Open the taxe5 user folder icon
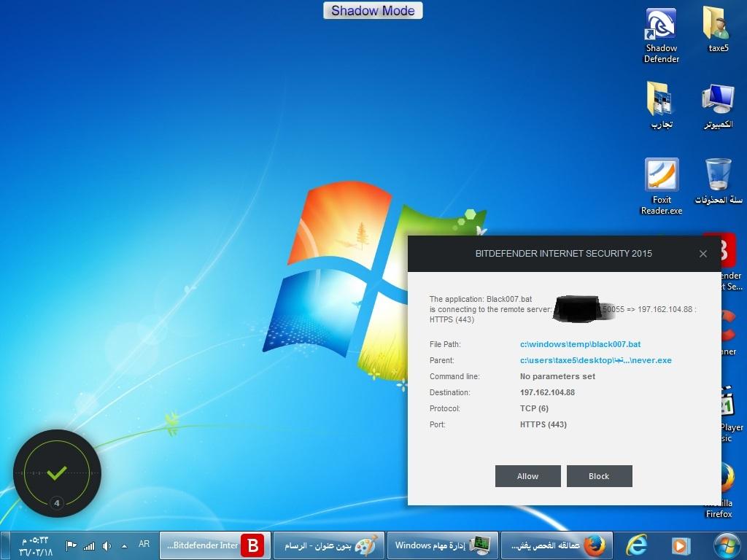Image resolution: width=747 pixels, height=560 pixels. pos(718,29)
